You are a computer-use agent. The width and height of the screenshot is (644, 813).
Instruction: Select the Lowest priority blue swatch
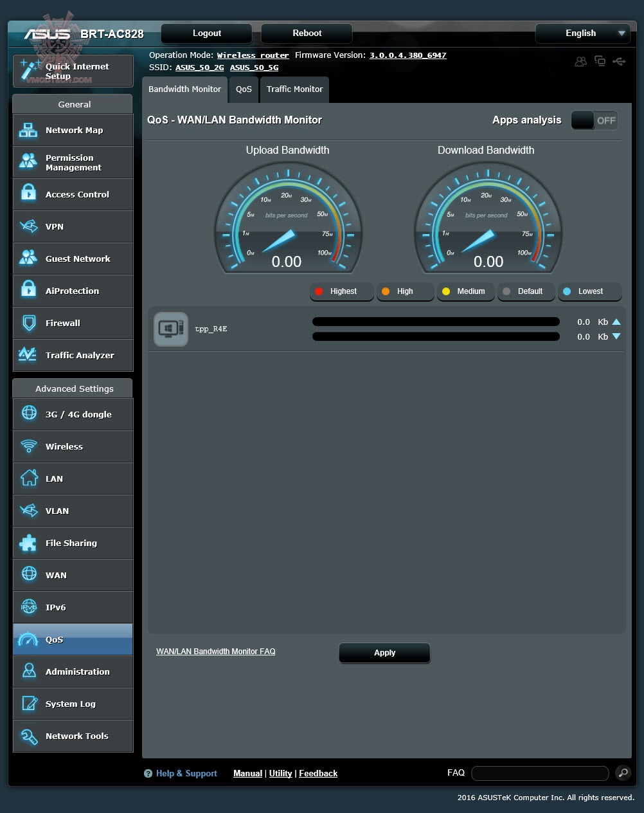(x=567, y=291)
